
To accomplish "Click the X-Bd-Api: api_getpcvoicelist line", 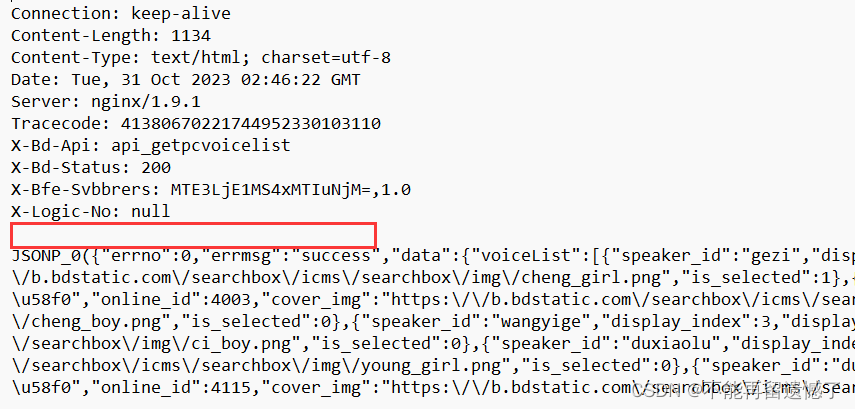I will coord(150,146).
